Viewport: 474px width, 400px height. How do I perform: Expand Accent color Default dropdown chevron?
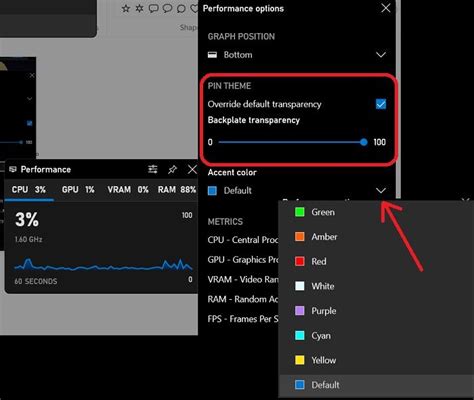tap(381, 191)
